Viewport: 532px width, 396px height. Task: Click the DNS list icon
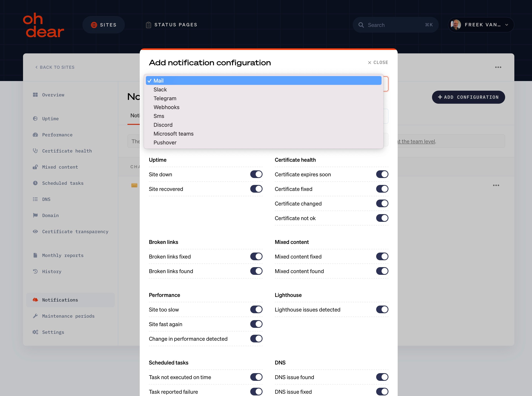pyautogui.click(x=35, y=199)
